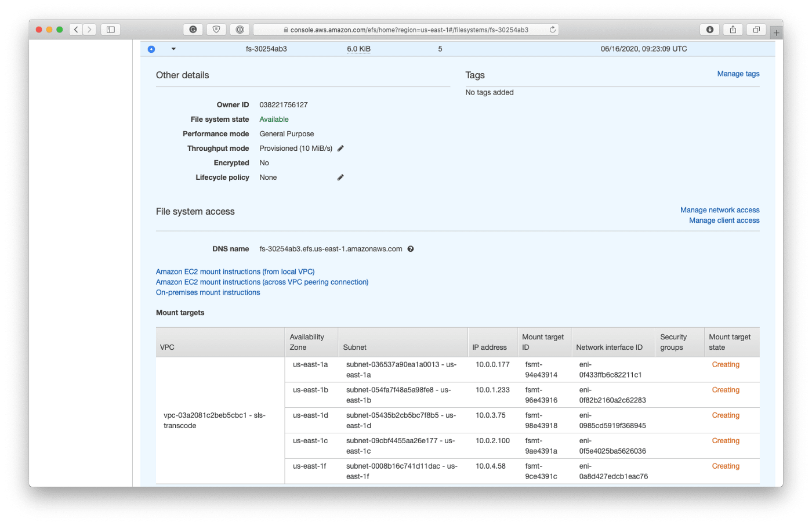Click network interface eni-0985cd5919f368945

coord(612,421)
